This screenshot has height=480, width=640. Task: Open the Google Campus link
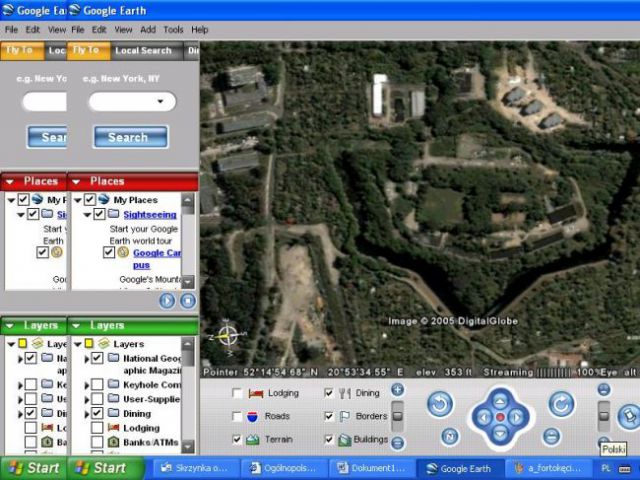tap(157, 259)
